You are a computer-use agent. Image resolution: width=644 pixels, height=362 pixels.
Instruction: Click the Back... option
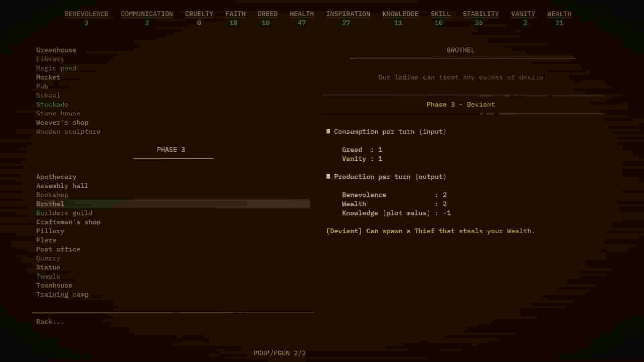click(50, 321)
